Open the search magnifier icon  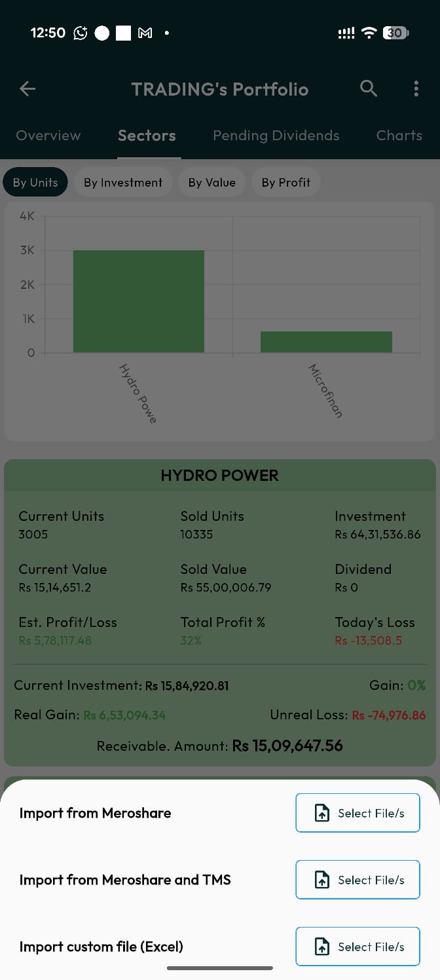pos(369,88)
